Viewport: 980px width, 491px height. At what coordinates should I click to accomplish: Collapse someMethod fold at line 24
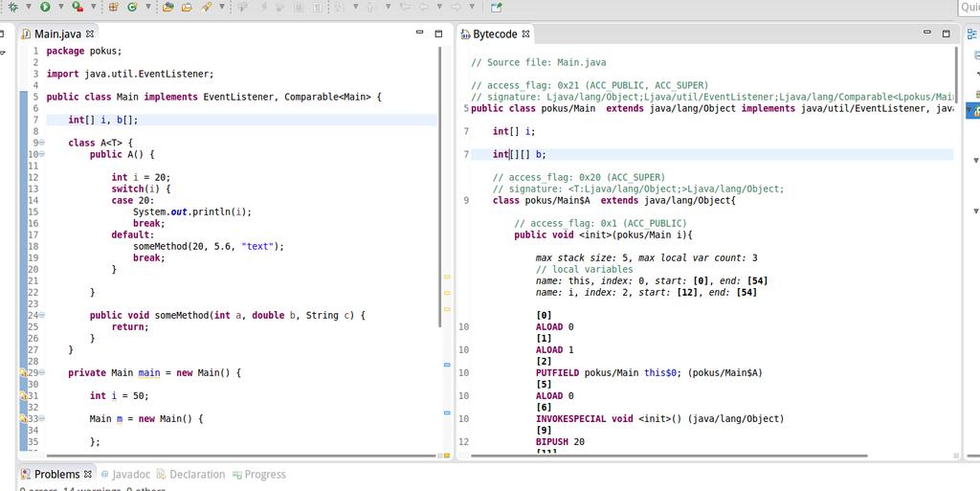tap(42, 316)
